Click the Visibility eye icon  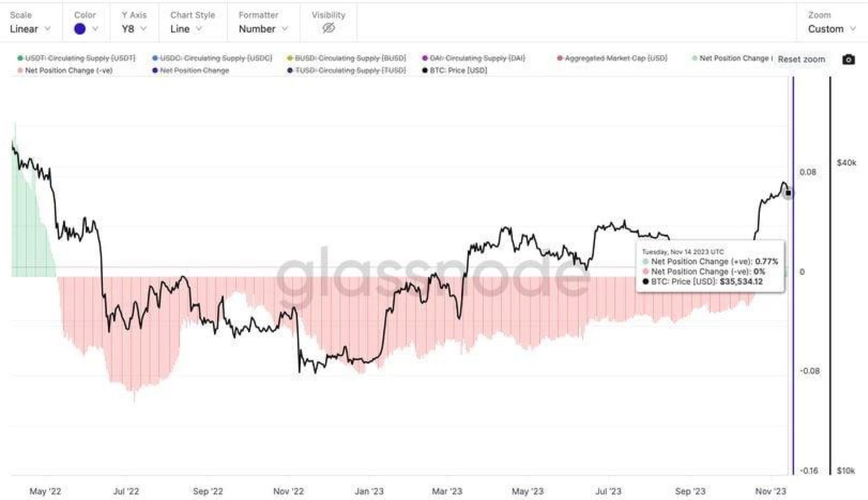tap(328, 28)
